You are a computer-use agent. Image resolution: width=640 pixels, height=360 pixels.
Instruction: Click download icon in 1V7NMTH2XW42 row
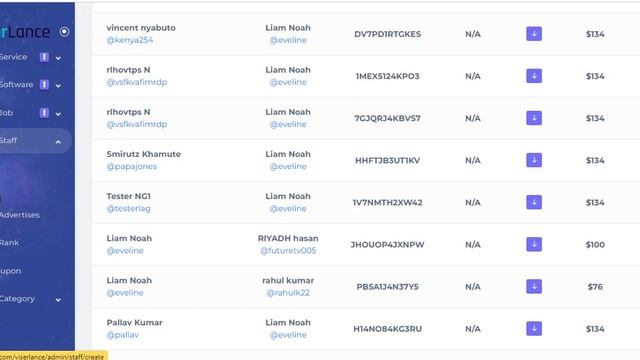(534, 202)
